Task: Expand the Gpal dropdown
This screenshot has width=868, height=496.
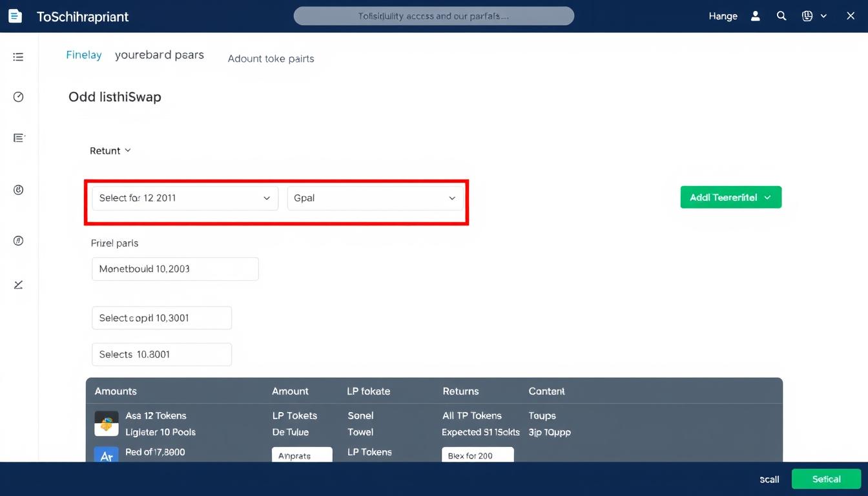Action: 375,198
